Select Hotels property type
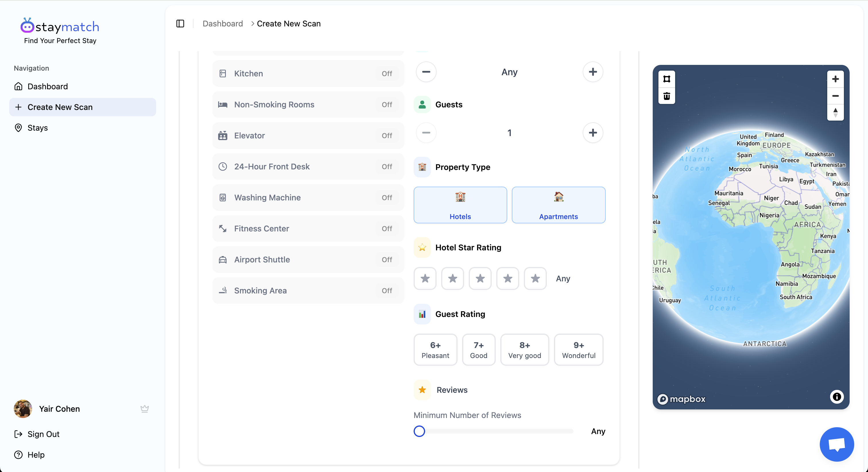 click(x=460, y=205)
